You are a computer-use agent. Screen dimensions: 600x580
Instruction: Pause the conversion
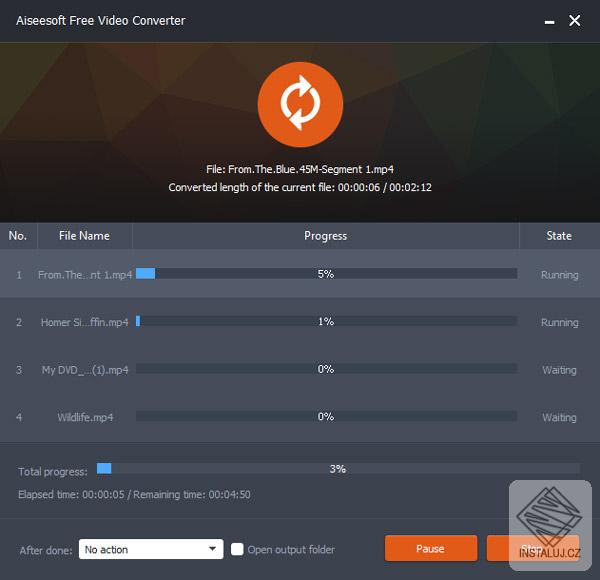[x=431, y=548]
